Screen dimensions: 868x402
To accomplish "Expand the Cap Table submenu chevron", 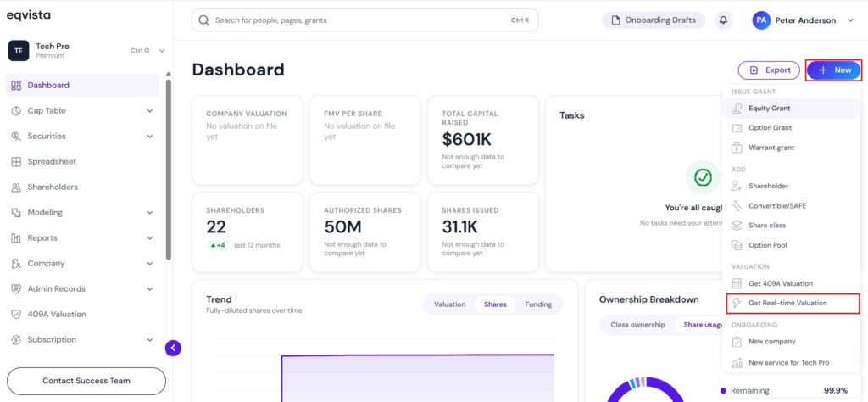I will (149, 111).
